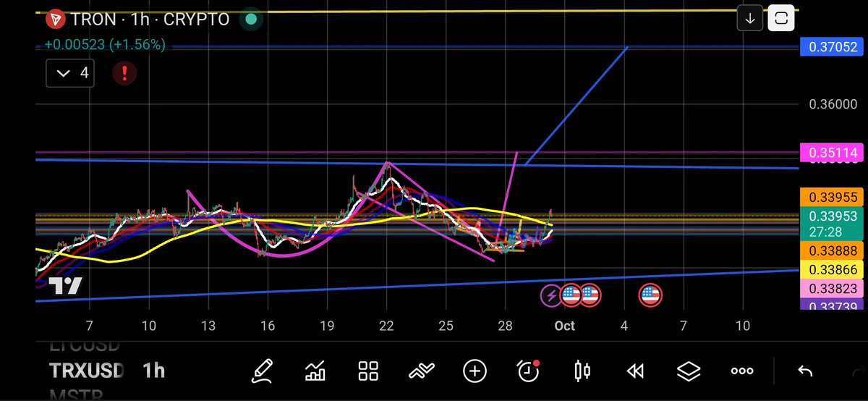Click the 0.37052 blue price label

pos(833,47)
